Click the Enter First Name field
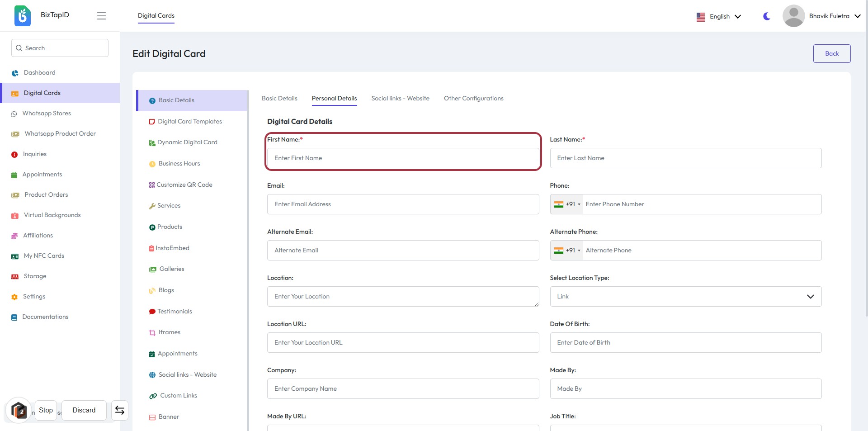 [x=403, y=158]
